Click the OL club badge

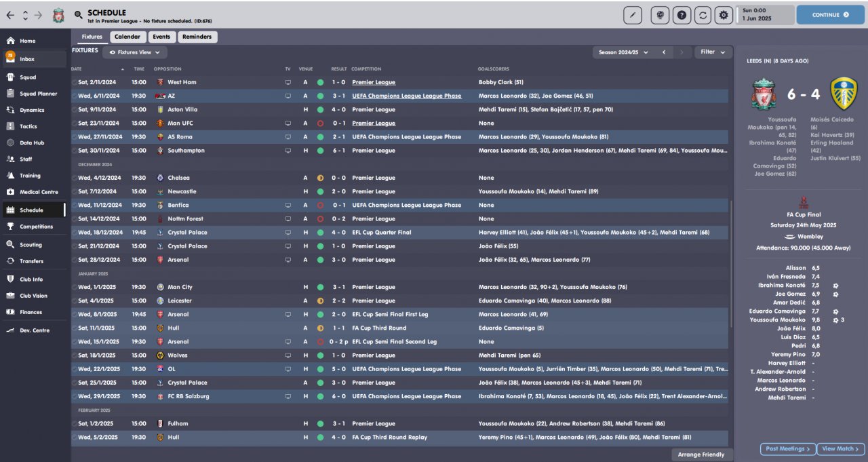pyautogui.click(x=160, y=369)
